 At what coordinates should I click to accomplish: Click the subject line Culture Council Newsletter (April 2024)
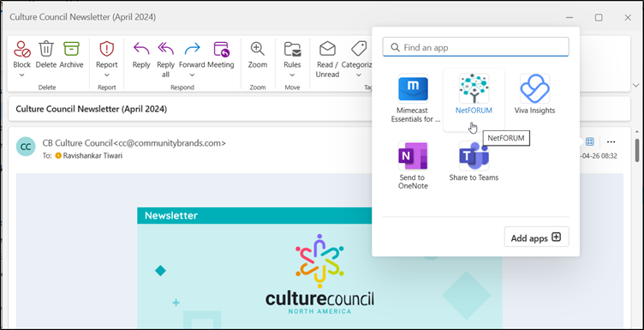tap(91, 109)
